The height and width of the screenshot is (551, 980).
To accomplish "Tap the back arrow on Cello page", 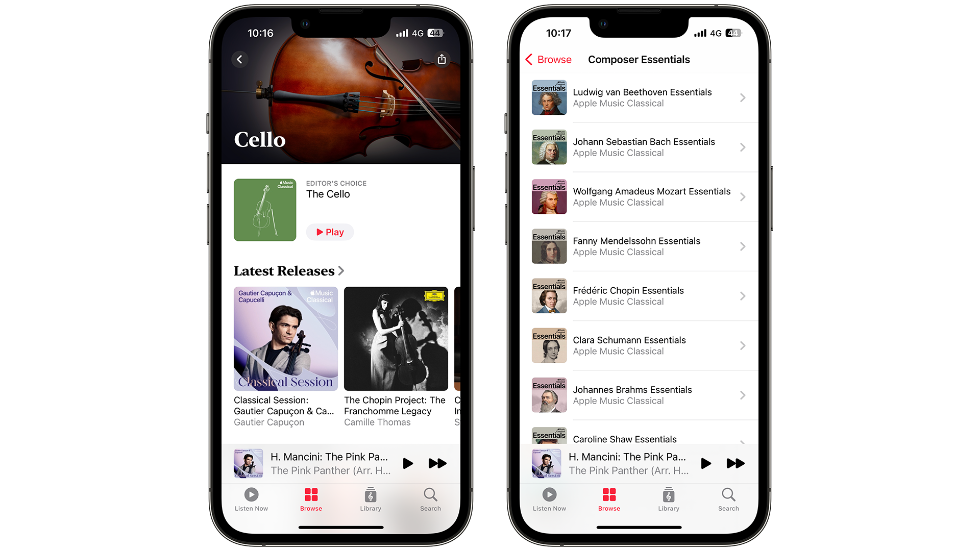I will tap(240, 60).
